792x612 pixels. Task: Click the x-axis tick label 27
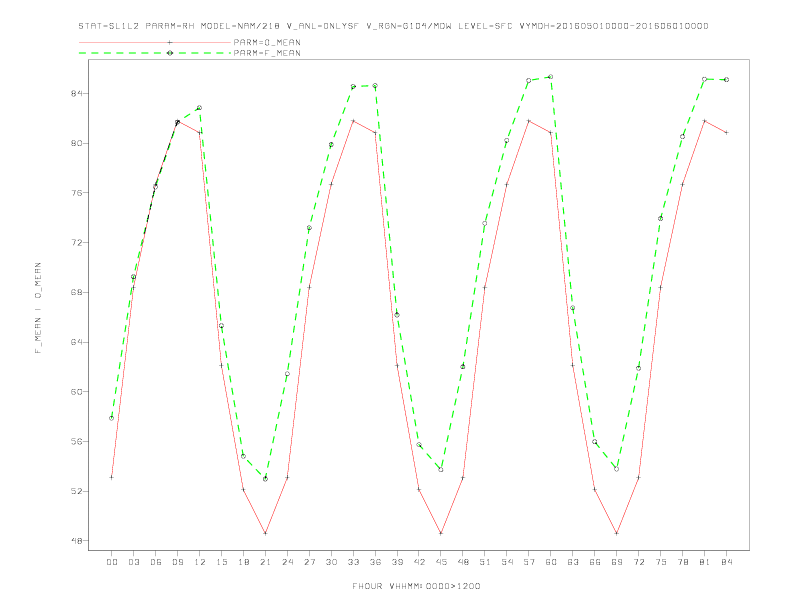click(x=309, y=562)
